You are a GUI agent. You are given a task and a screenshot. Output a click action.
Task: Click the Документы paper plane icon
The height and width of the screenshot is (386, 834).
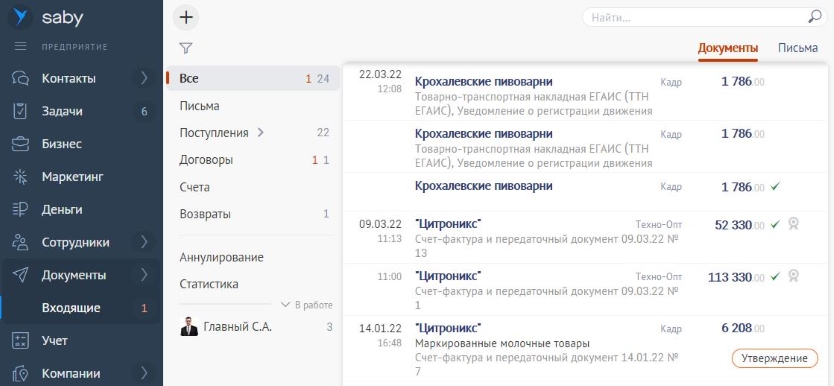tap(20, 275)
